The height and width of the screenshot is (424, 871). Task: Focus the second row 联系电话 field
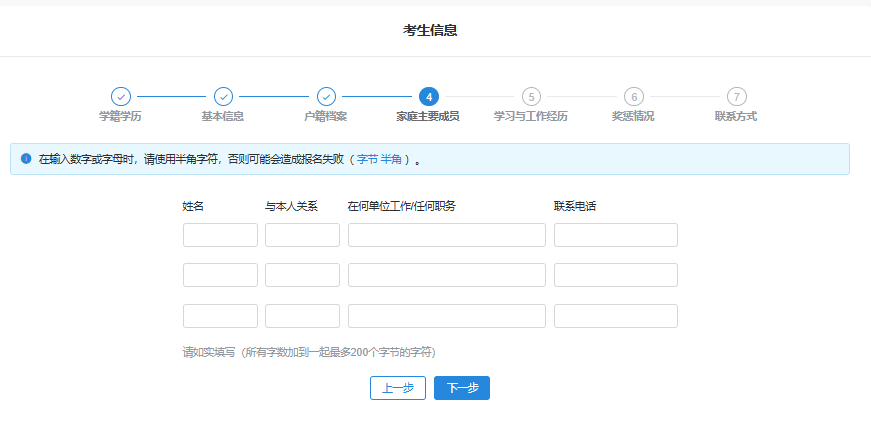616,275
